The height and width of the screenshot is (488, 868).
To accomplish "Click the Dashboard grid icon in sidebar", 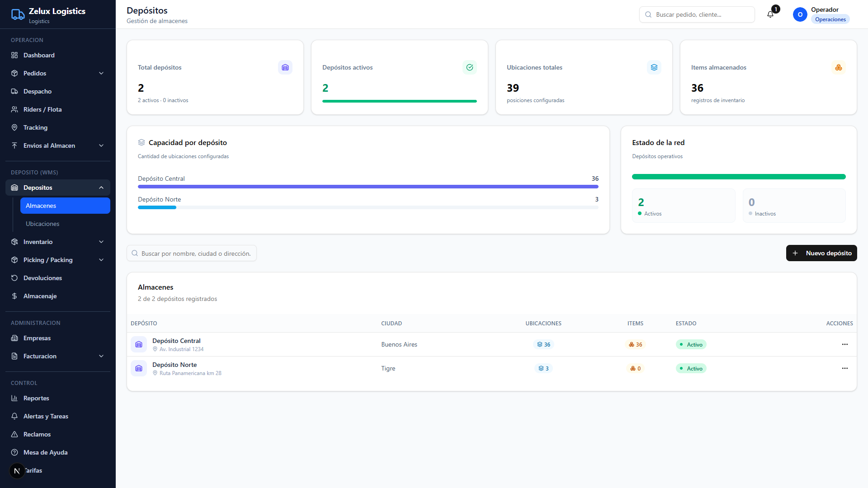I will pyautogui.click(x=14, y=55).
